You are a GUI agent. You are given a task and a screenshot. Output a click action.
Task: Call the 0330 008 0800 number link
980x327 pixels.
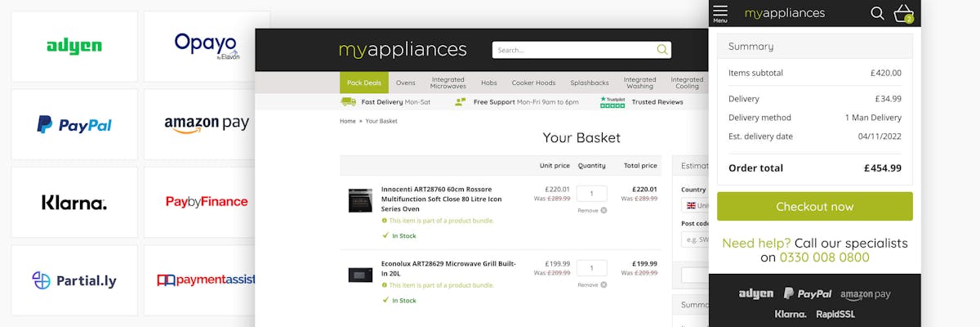click(825, 258)
